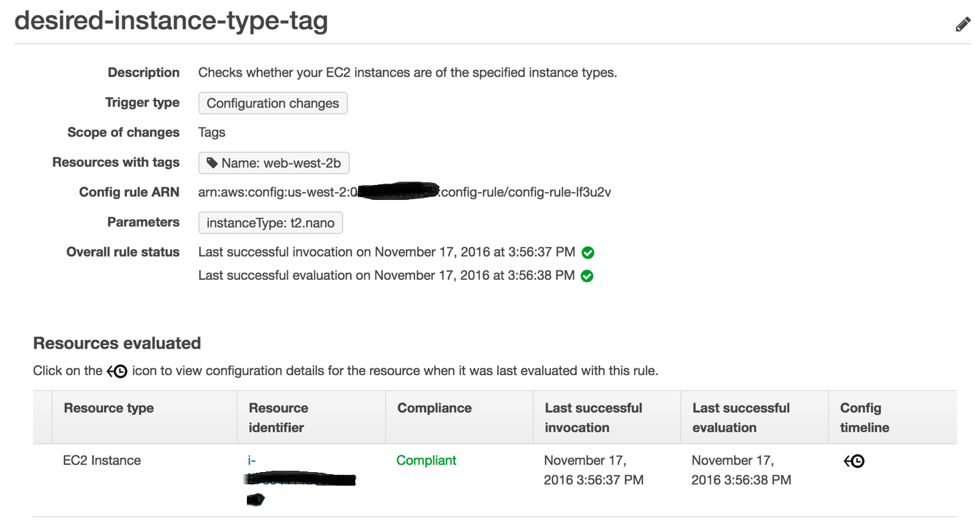Click the desired-instance-type-tag rule title

[x=171, y=21]
